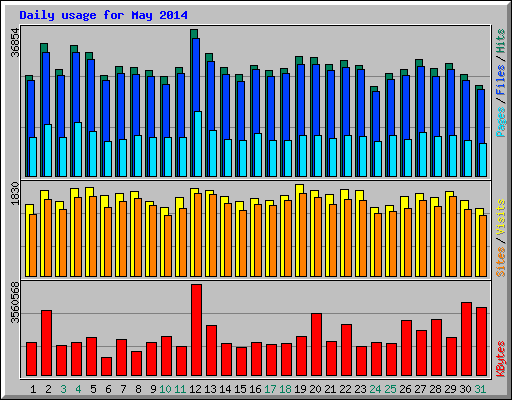Click green day 17 label
512x400 pixels.
pyautogui.click(x=270, y=389)
